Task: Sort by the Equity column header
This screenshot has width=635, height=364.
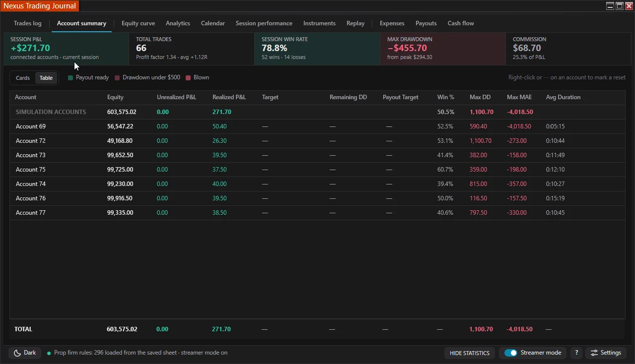Action: tap(115, 97)
